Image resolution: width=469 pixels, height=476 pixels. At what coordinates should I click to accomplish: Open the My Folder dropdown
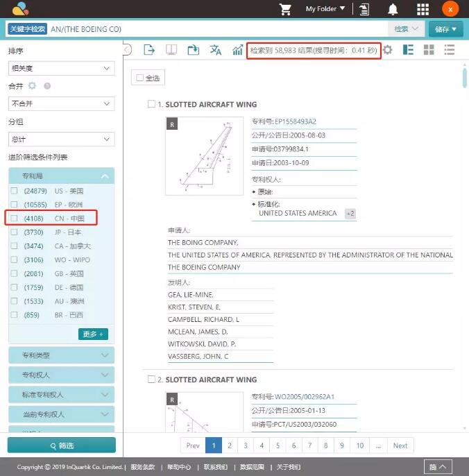[325, 9]
